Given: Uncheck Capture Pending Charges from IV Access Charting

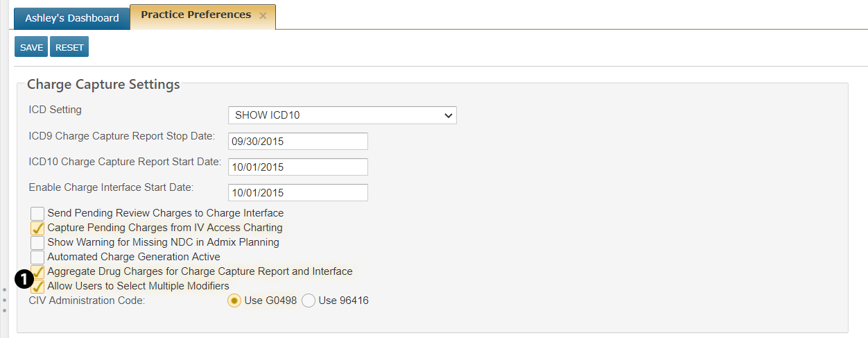Looking at the screenshot, I should 37,228.
